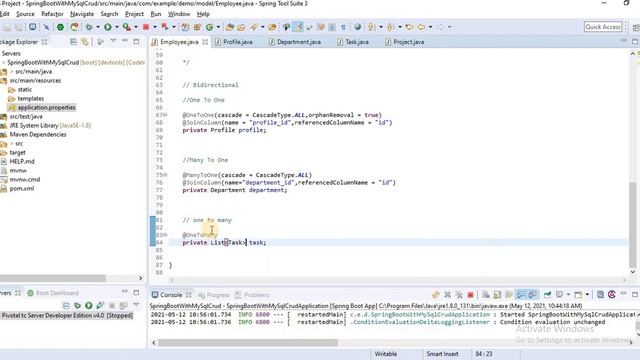This screenshot has width=640, height=360.
Task: Open the Display Selected Console dropdown
Action: (568, 295)
